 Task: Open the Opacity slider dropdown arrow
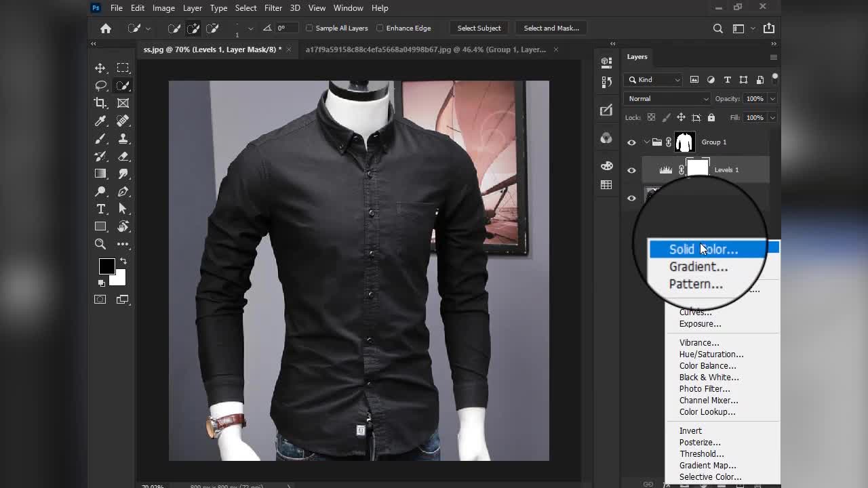(772, 99)
